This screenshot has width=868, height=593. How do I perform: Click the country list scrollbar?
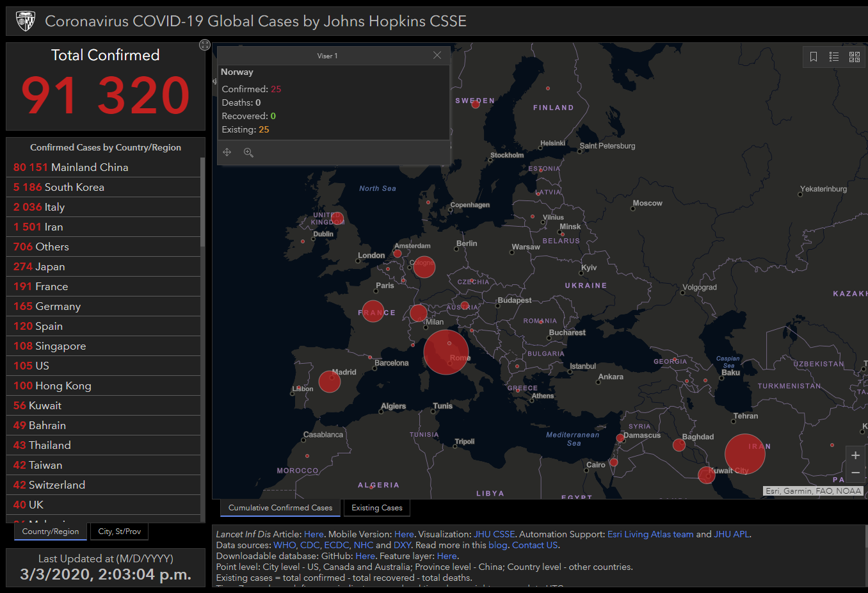click(203, 202)
